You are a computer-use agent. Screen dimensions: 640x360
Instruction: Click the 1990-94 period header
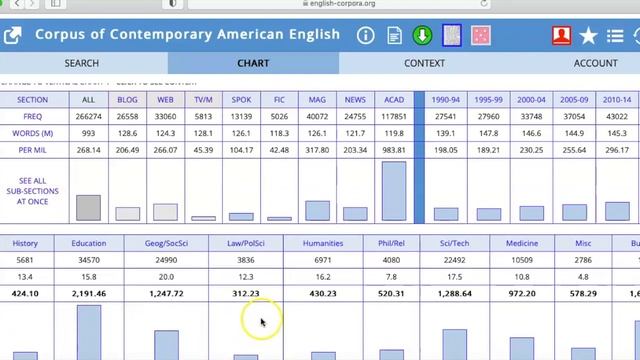(x=446, y=100)
